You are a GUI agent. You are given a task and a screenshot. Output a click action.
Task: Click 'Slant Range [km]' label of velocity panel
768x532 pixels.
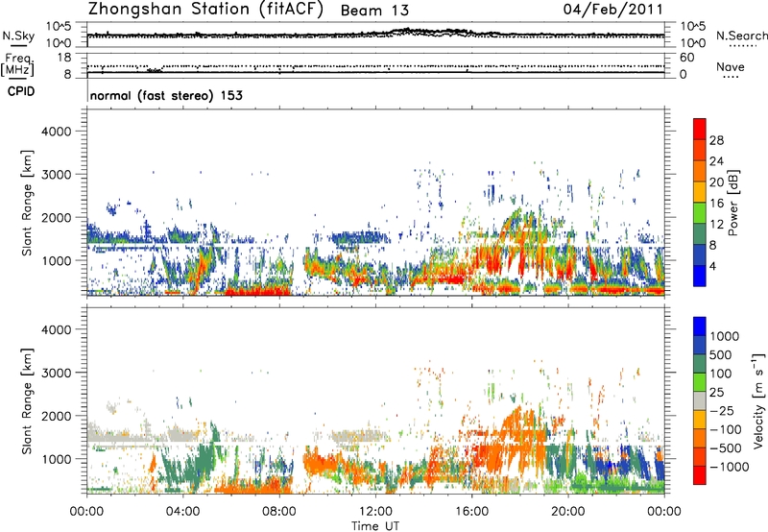(x=27, y=400)
